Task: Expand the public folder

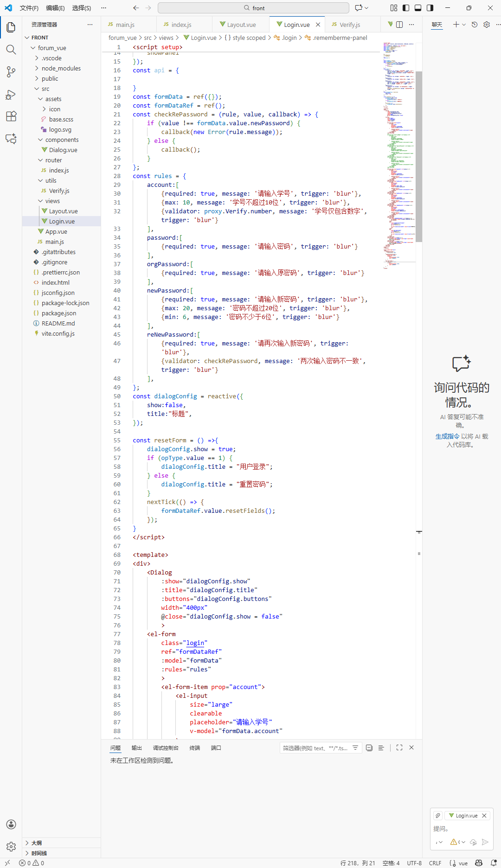Action: (37, 78)
